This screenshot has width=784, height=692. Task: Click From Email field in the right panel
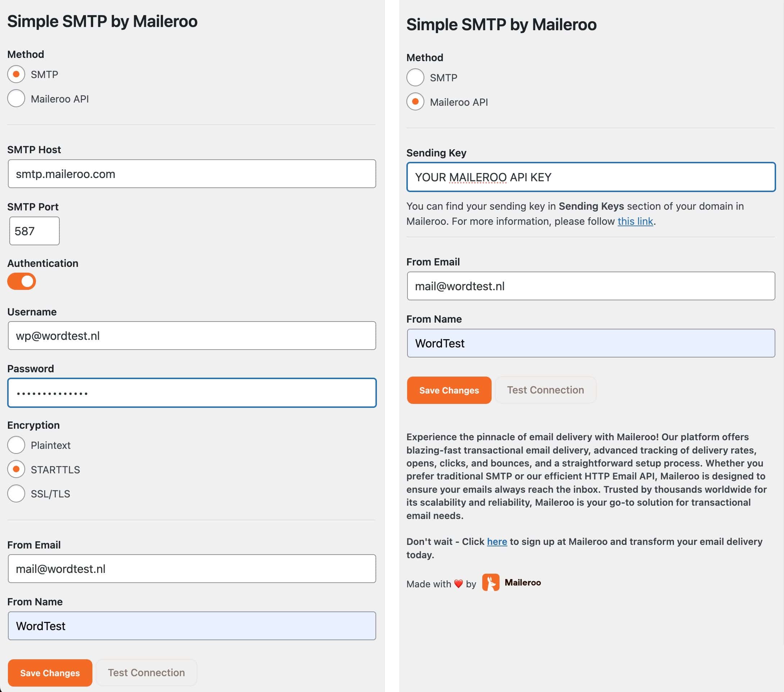click(x=591, y=286)
